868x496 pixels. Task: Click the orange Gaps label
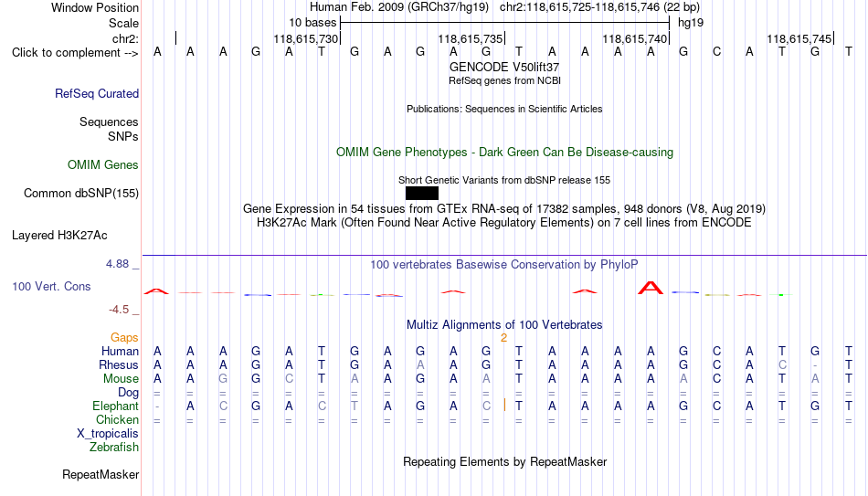coord(124,338)
